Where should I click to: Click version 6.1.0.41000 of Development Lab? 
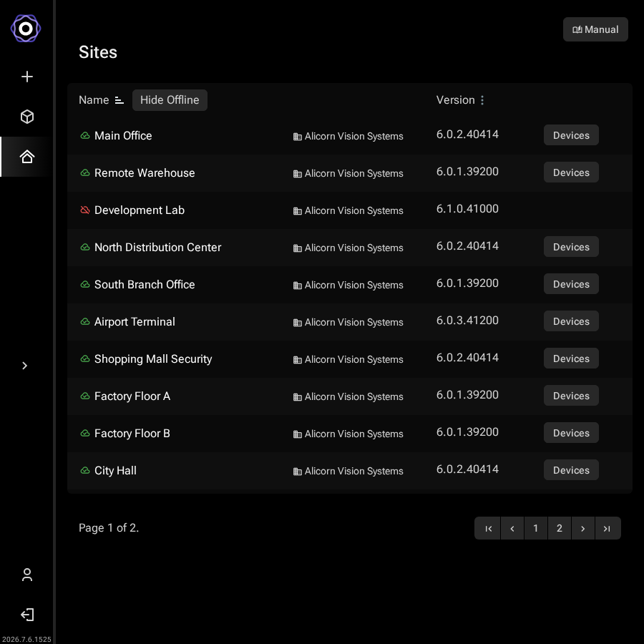tap(467, 209)
